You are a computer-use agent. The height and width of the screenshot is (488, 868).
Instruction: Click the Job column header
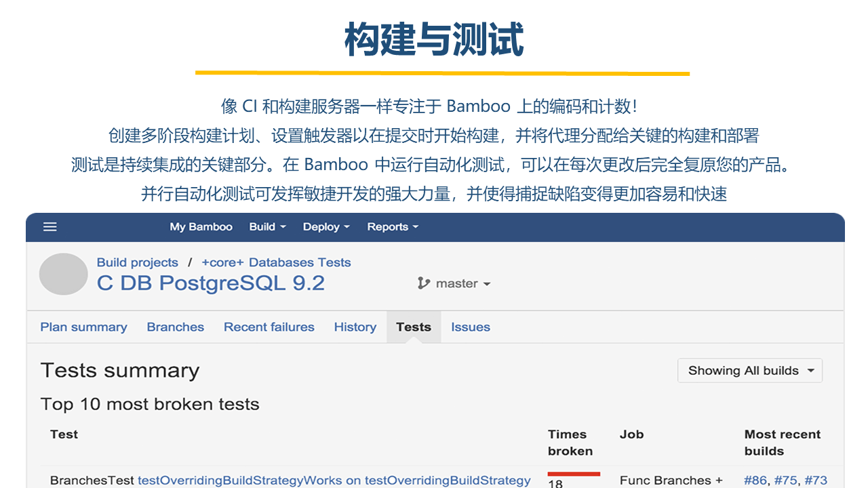(631, 434)
